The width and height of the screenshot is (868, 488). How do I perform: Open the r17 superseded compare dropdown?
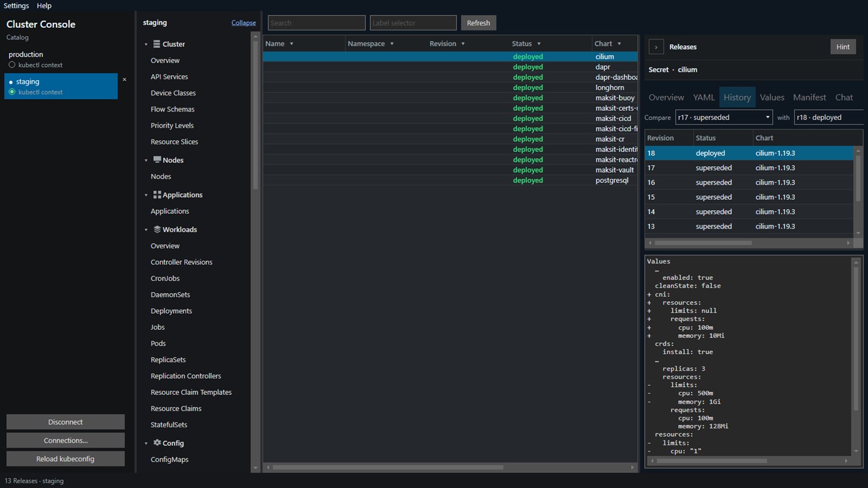pyautogui.click(x=723, y=117)
